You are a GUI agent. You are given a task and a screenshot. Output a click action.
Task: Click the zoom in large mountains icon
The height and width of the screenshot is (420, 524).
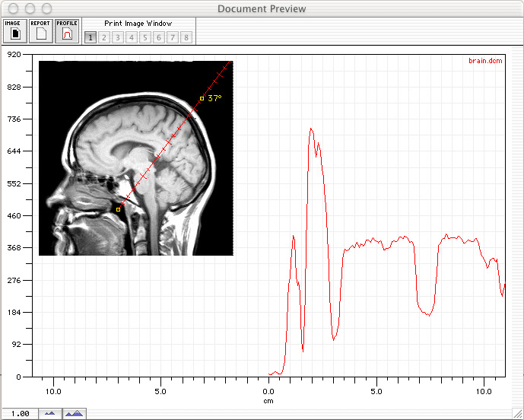point(75,413)
